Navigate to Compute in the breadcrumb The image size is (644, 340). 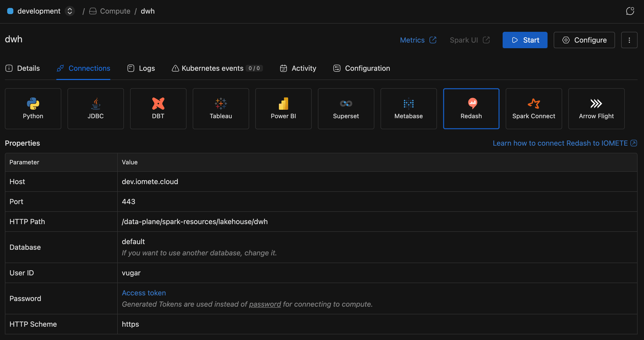click(115, 11)
